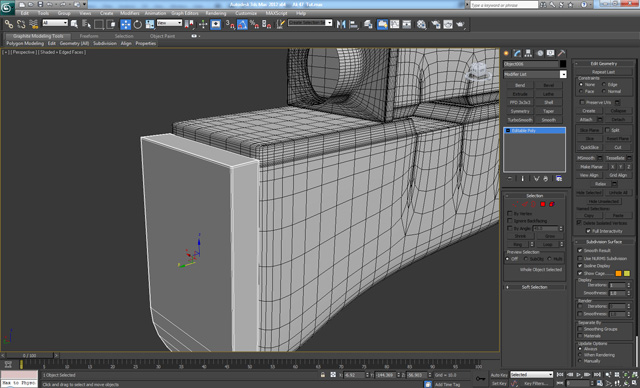The height and width of the screenshot is (388, 640).
Task: Click the Symmetry modifier button
Action: tap(520, 111)
